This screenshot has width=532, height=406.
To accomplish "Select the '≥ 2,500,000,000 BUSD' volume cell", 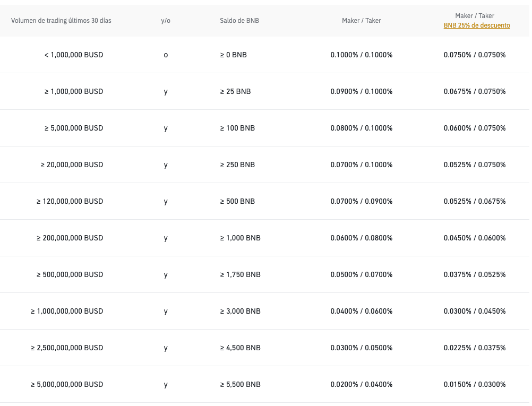I will (x=67, y=348).
